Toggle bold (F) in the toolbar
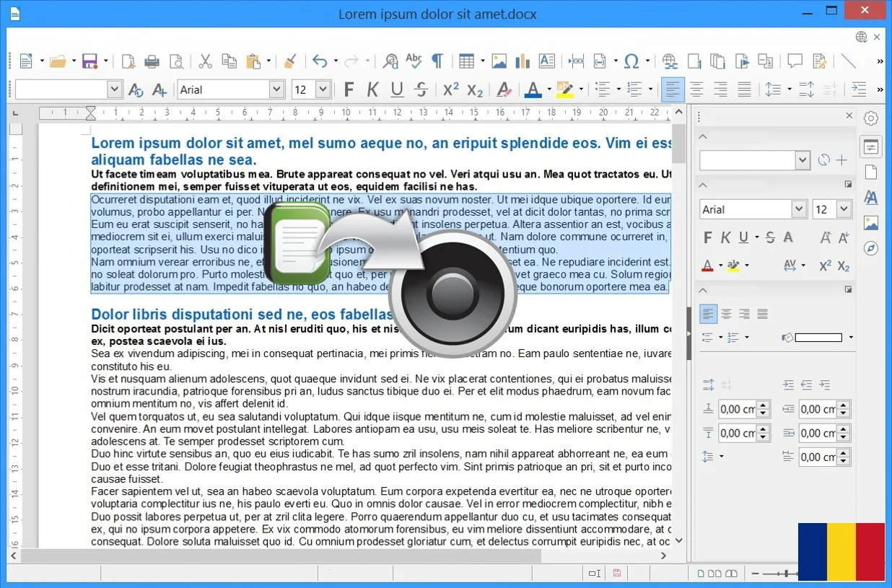892x588 pixels. (349, 89)
